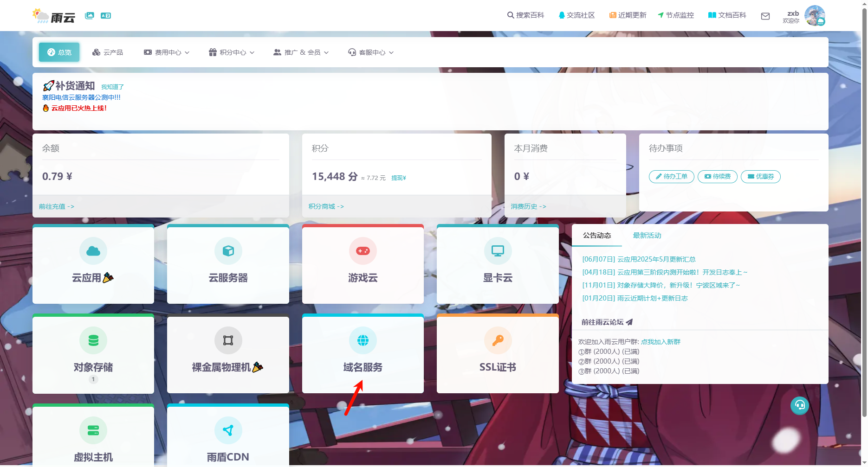The height and width of the screenshot is (467, 868).
Task: Switch to the 最新活动 tab
Action: (647, 236)
